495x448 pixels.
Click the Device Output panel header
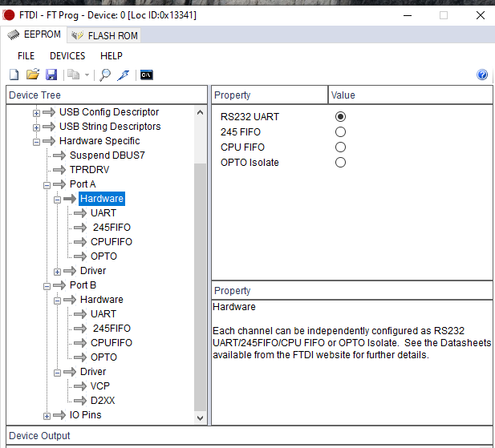(250, 435)
